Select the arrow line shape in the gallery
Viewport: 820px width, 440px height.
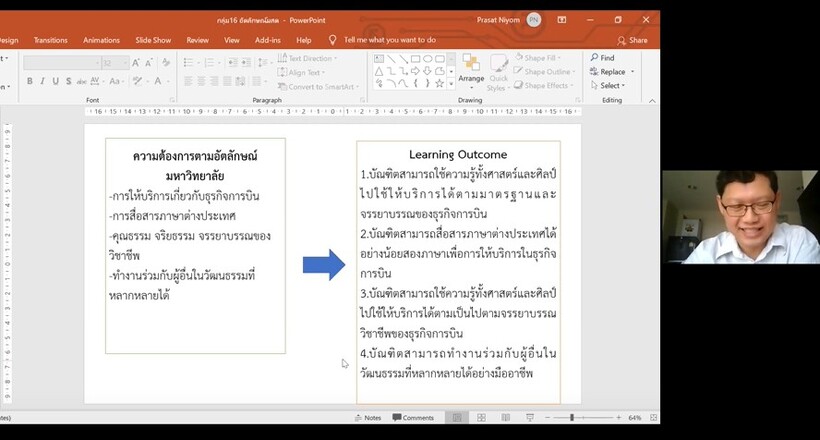403,59
